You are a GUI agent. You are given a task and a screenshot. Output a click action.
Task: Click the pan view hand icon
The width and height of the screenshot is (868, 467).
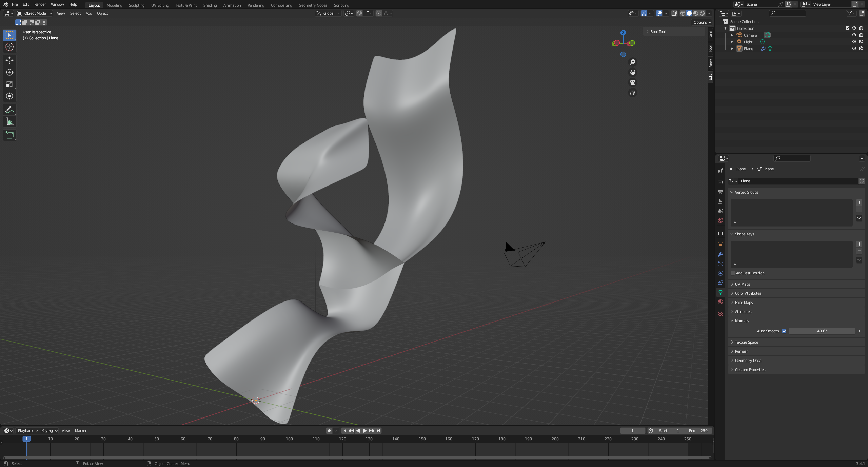point(633,72)
